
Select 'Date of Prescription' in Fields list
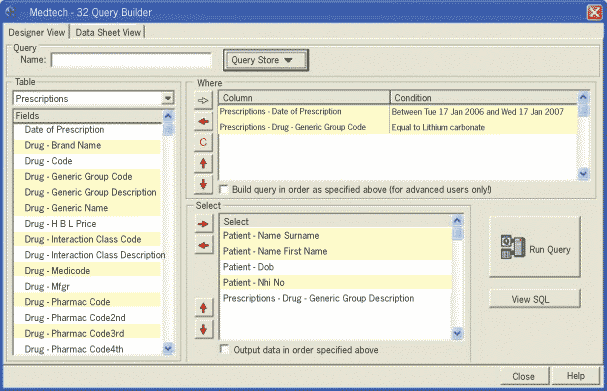click(x=87, y=130)
